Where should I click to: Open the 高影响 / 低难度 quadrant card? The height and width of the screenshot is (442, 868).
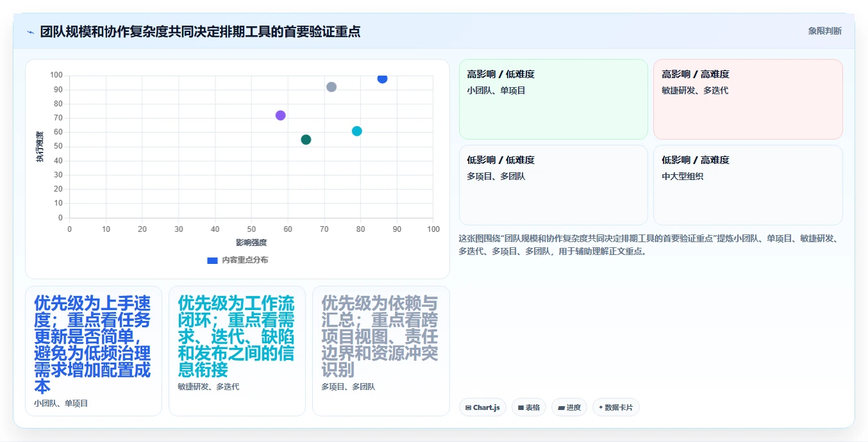[553, 99]
